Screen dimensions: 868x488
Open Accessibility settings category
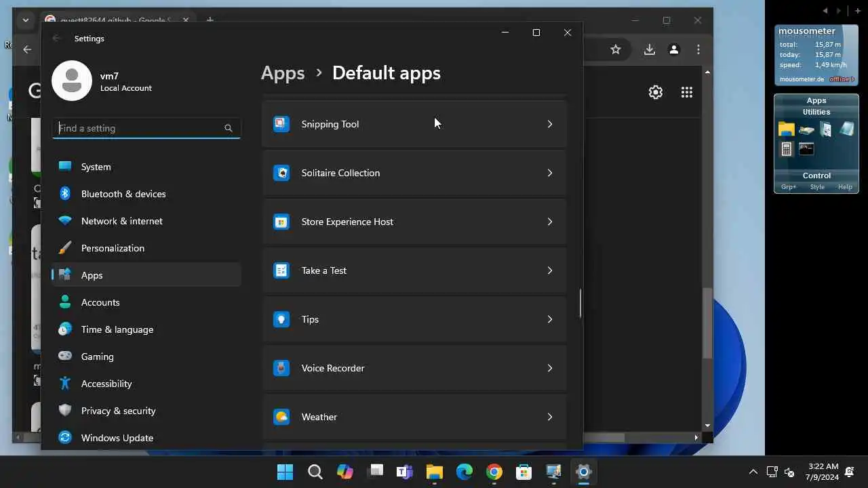click(146, 384)
